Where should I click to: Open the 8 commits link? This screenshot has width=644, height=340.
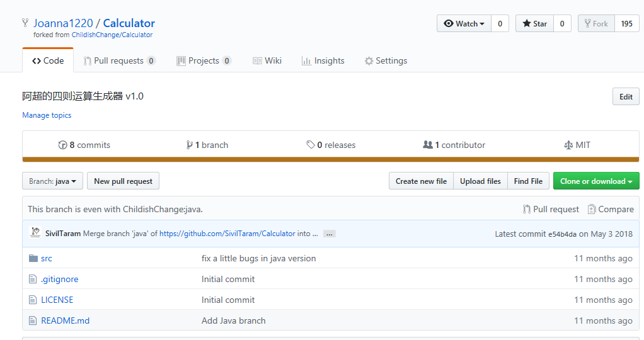coord(84,145)
